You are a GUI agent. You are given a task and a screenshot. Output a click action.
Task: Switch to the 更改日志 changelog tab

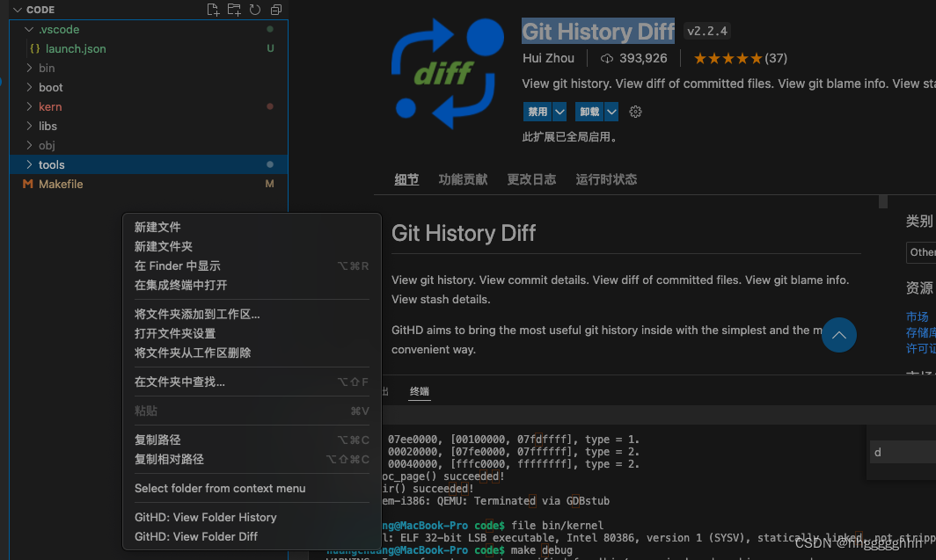(x=531, y=179)
